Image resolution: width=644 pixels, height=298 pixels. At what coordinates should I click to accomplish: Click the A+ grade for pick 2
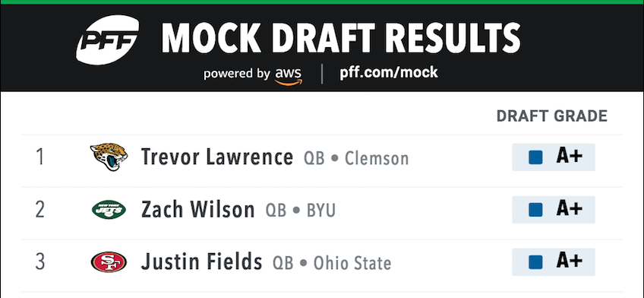click(x=570, y=209)
